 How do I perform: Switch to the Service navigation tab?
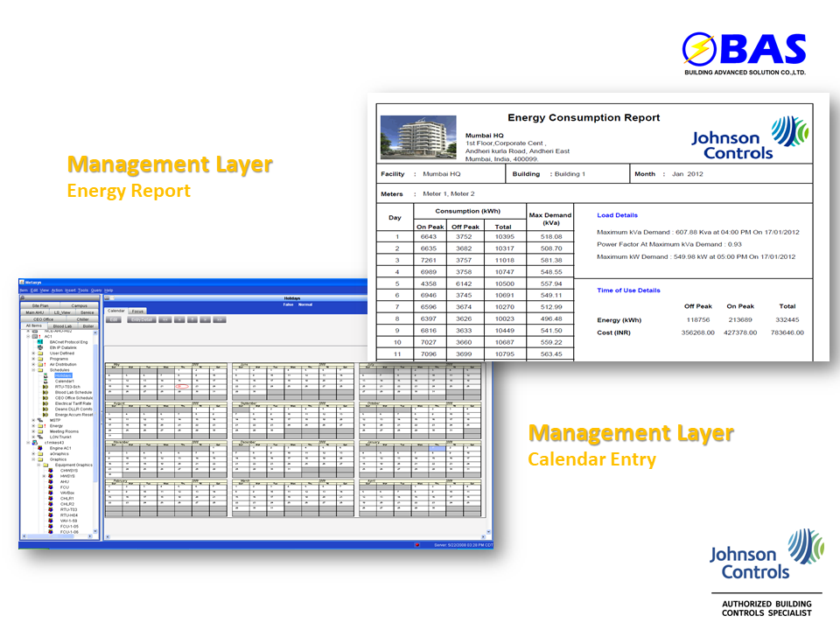pos(87,312)
